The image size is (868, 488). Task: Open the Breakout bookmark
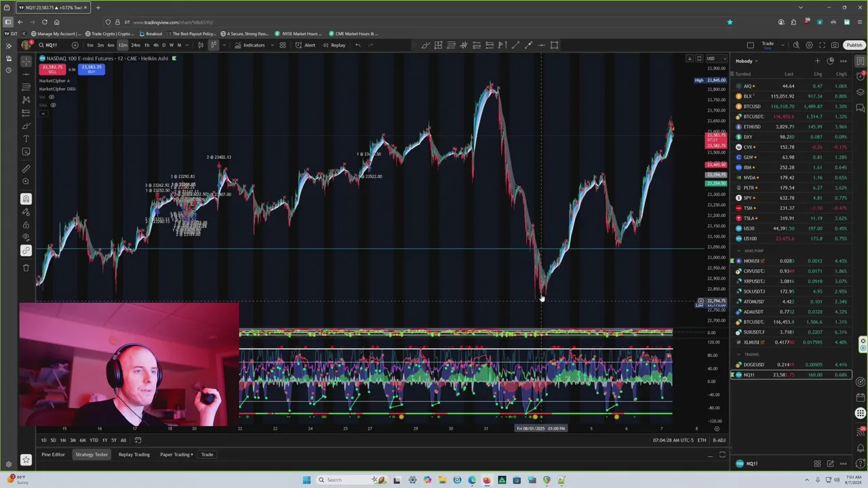click(151, 34)
